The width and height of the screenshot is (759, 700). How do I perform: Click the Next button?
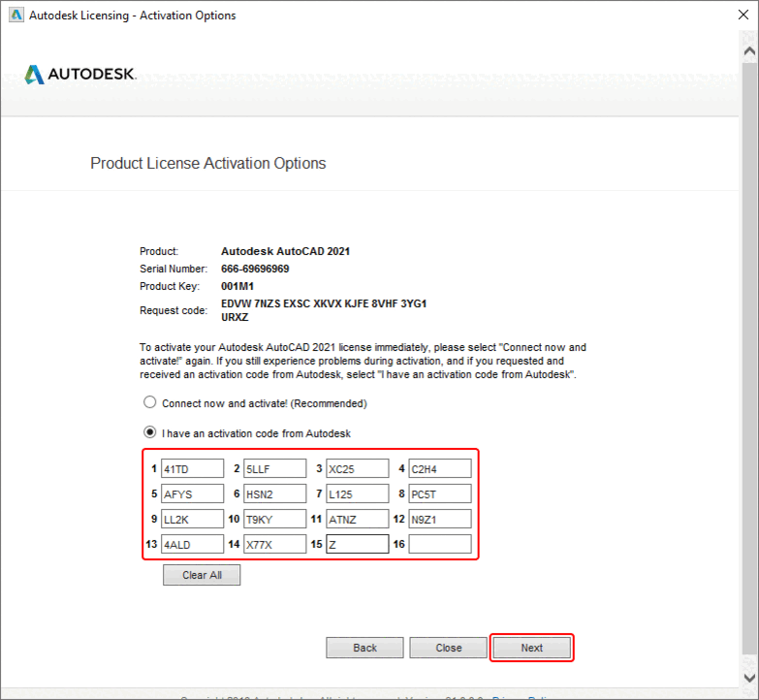tap(531, 648)
